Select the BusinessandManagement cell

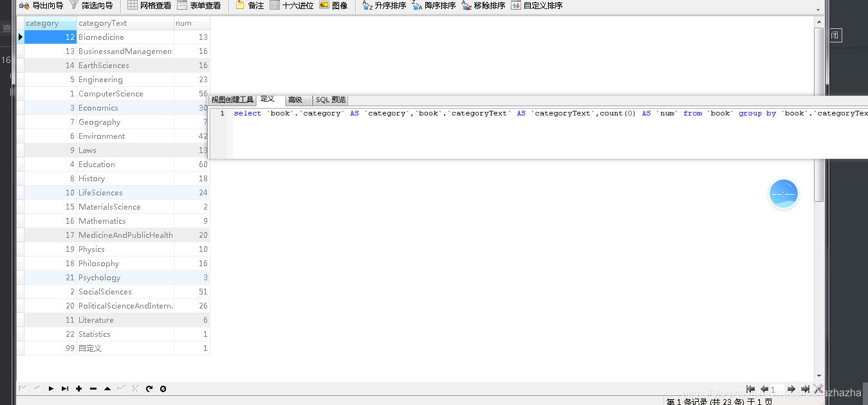coord(125,51)
